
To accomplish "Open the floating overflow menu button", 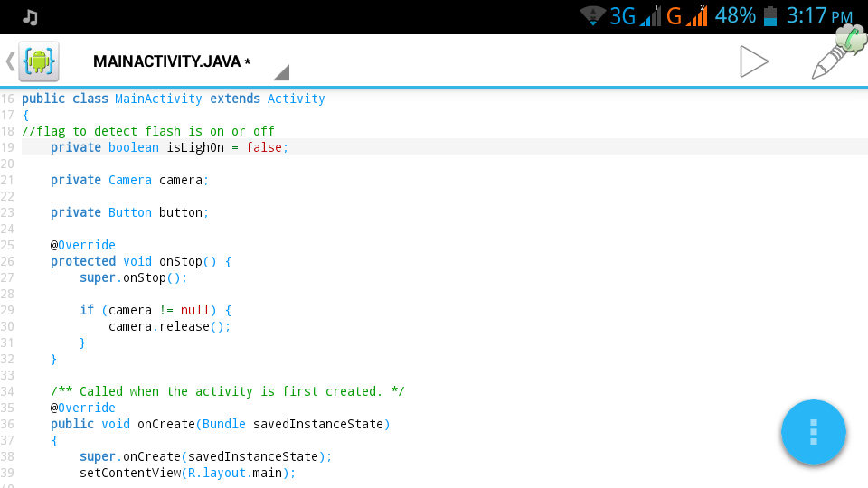I will (813, 432).
